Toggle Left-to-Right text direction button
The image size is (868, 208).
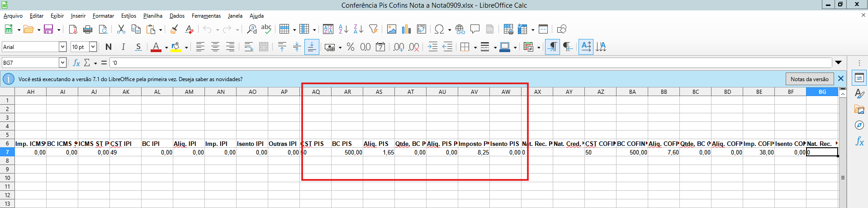(552, 47)
